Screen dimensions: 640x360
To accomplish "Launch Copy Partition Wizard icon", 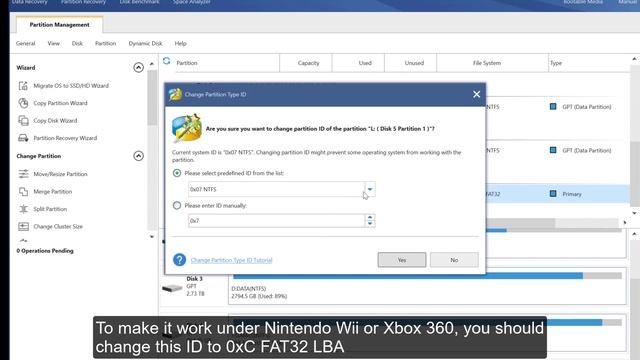I will pos(23,103).
